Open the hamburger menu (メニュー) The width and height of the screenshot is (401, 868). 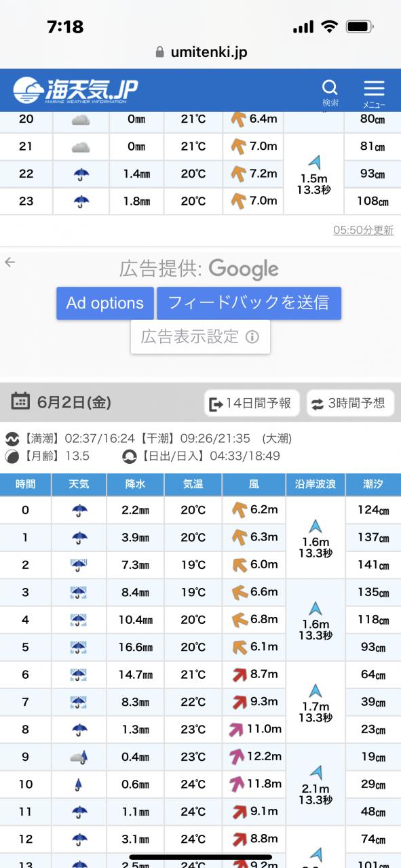pyautogui.click(x=374, y=88)
